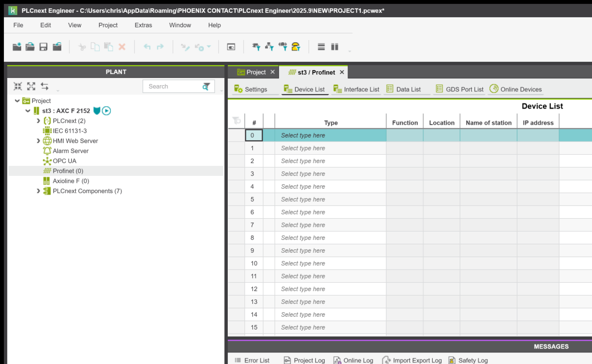Collapse all nodes in the PLANT tree
592x364 pixels.
pos(18,86)
